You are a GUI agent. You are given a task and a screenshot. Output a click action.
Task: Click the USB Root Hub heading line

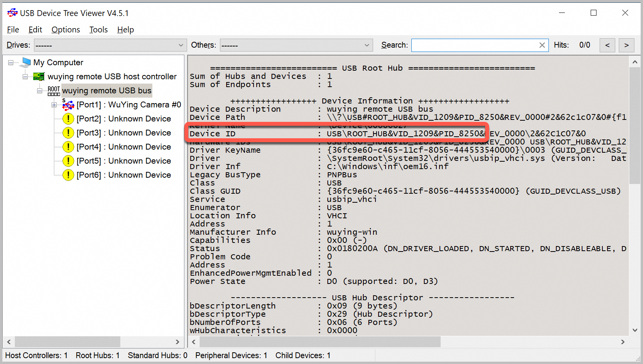tap(372, 68)
